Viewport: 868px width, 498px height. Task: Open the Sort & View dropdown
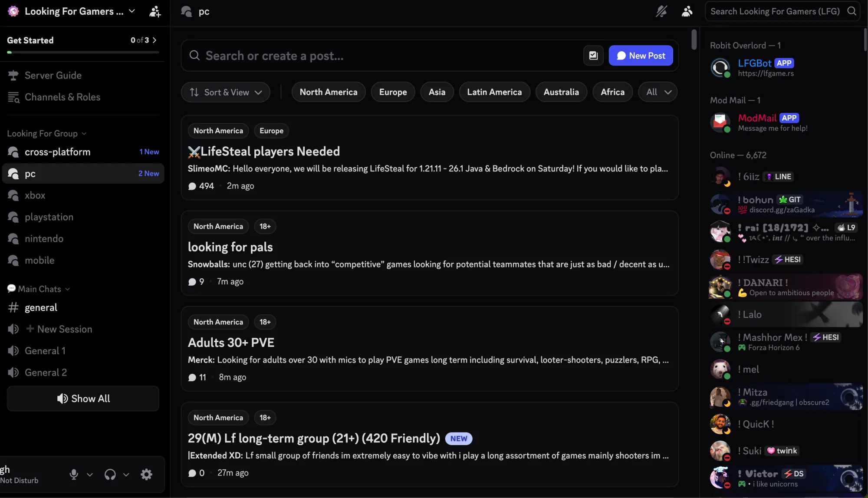coord(226,92)
